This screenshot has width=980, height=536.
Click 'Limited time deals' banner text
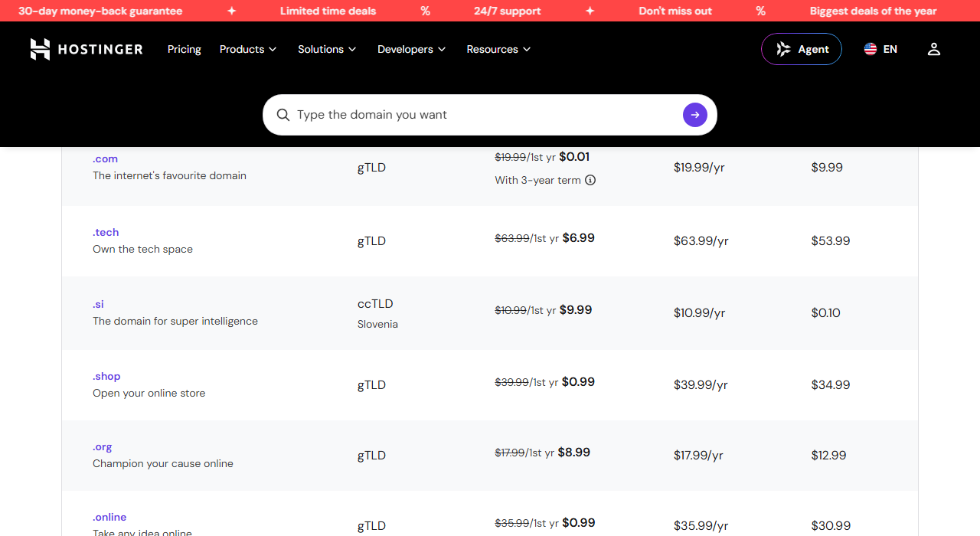pos(328,11)
